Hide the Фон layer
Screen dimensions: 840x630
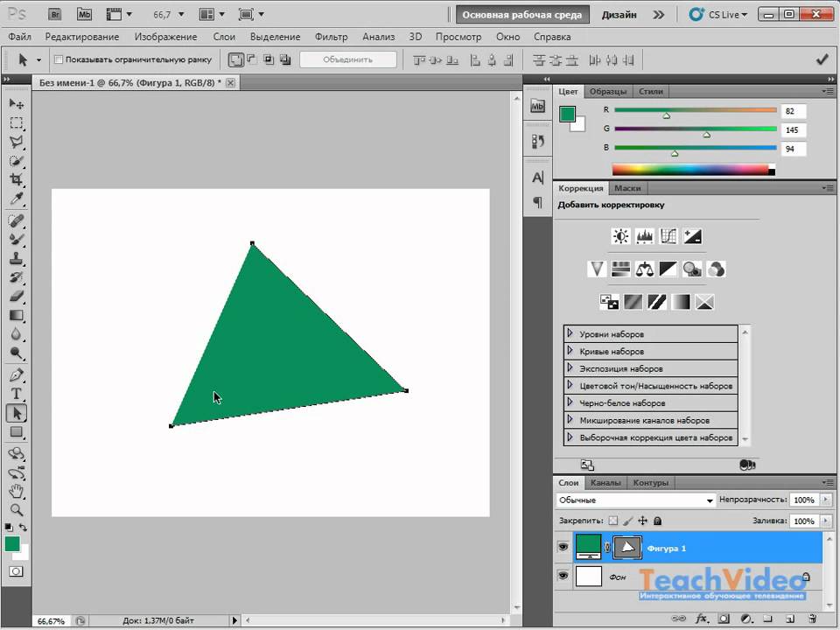(563, 576)
